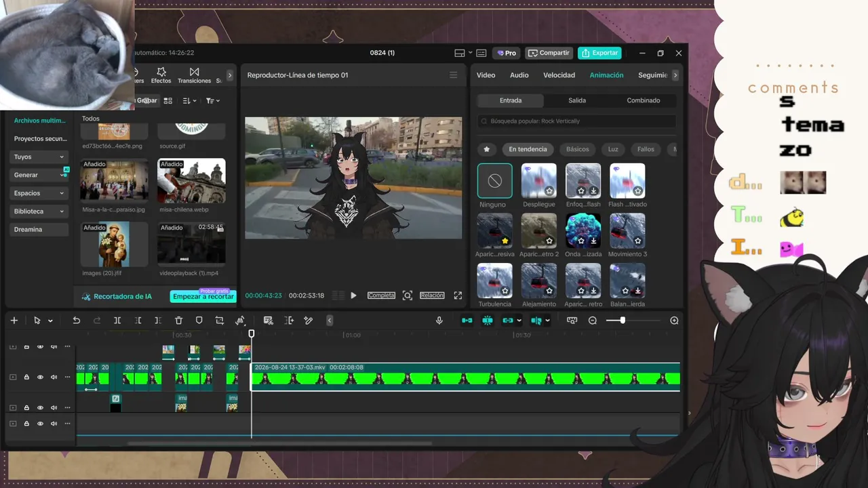This screenshot has width=868, height=488.
Task: Unfavorite the Aparic...resiva yellow star
Action: (505, 241)
